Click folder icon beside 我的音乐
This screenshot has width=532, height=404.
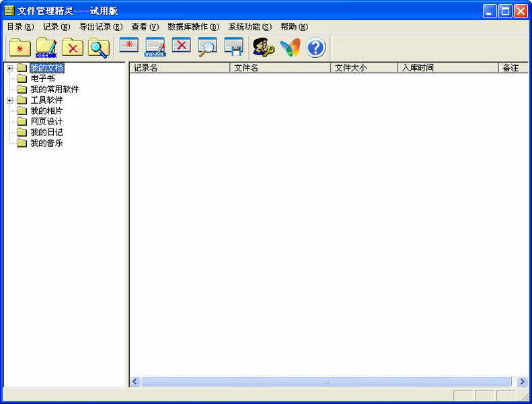(x=22, y=143)
